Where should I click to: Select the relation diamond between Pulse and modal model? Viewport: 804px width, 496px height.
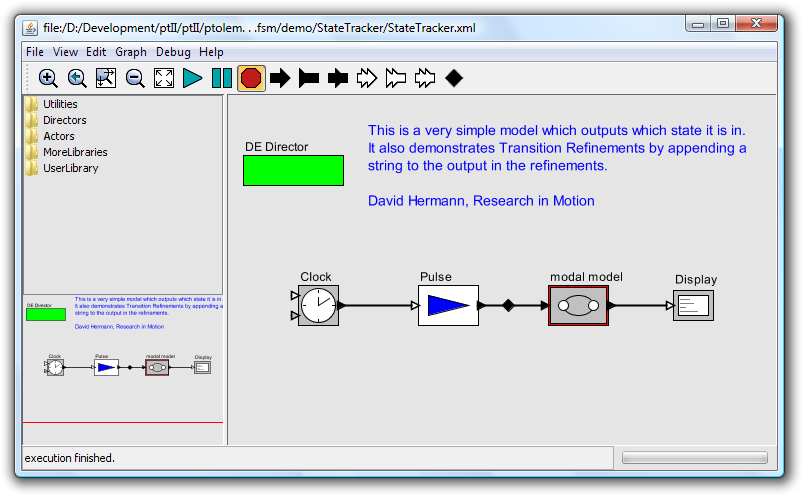pos(508,305)
